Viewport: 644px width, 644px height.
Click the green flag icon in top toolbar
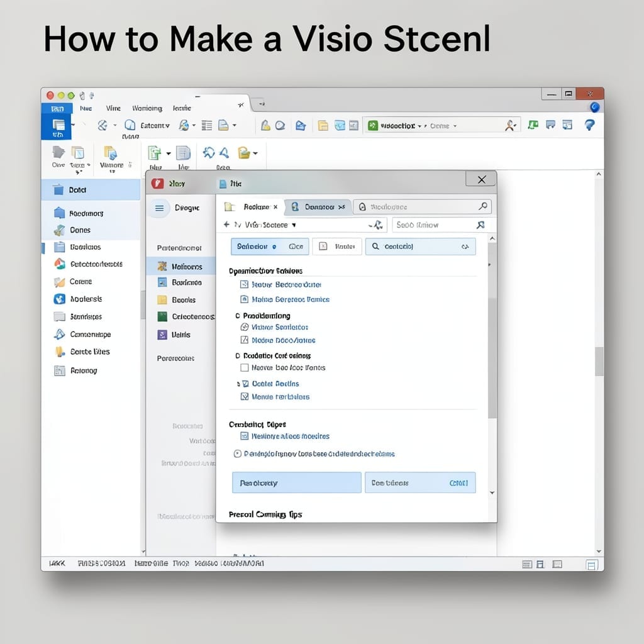(x=533, y=125)
